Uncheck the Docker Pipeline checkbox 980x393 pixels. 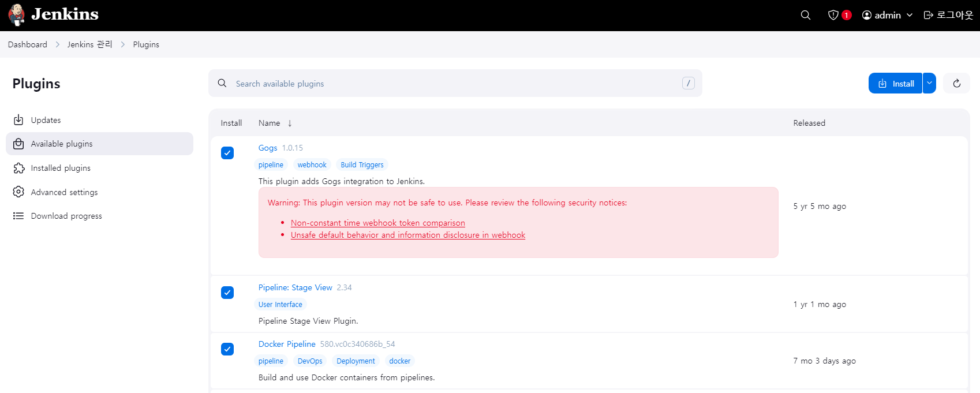click(x=227, y=349)
